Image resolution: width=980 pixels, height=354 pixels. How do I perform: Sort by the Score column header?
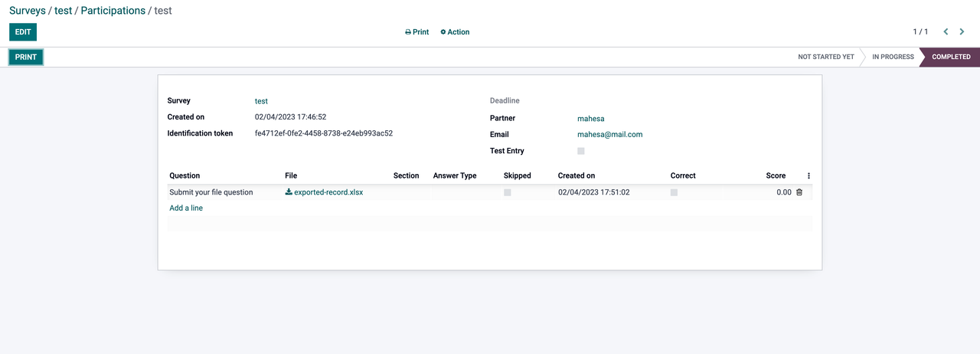coord(776,175)
